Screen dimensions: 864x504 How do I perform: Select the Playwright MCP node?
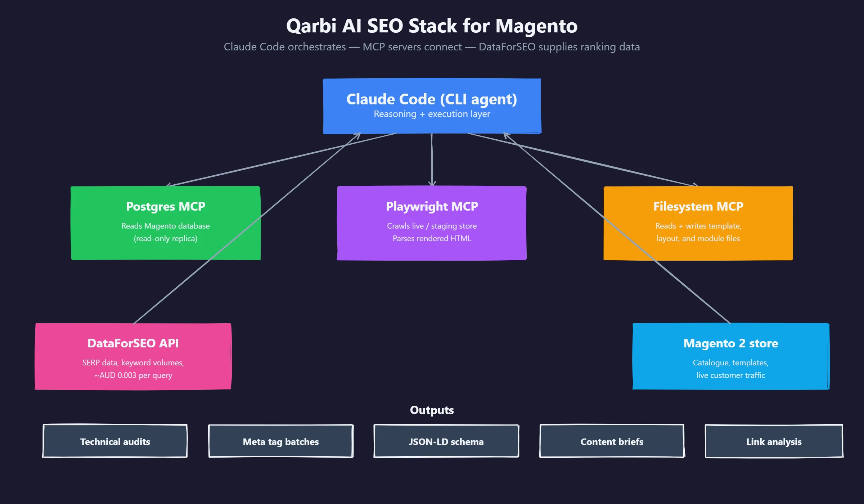tap(432, 223)
